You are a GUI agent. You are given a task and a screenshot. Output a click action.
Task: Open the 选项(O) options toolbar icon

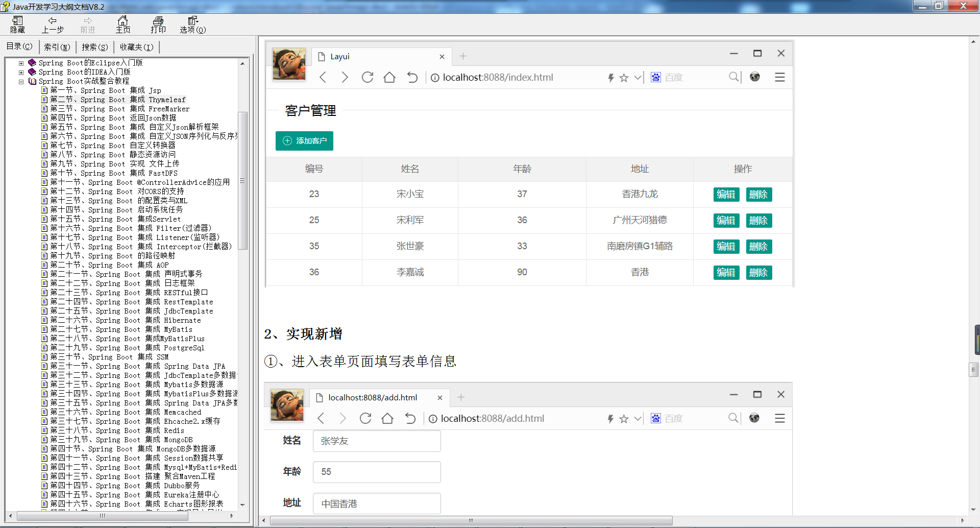[x=193, y=25]
